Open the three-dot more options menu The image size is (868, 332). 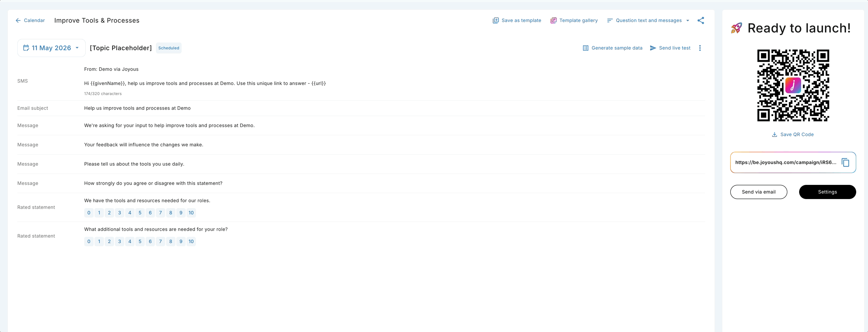(700, 48)
